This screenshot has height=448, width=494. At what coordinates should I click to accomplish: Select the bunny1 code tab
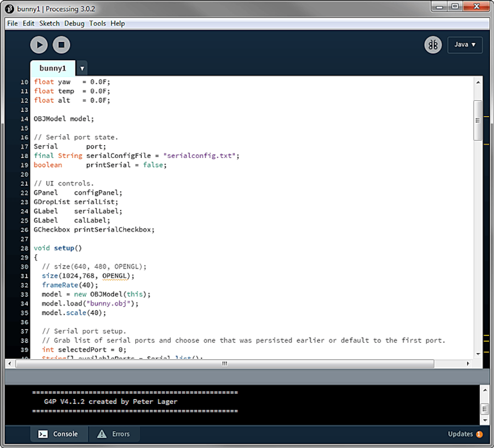[x=53, y=68]
